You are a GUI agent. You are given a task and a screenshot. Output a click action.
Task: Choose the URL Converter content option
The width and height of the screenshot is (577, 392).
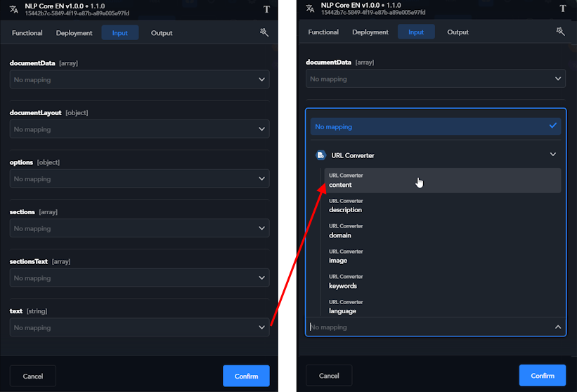pyautogui.click(x=443, y=181)
